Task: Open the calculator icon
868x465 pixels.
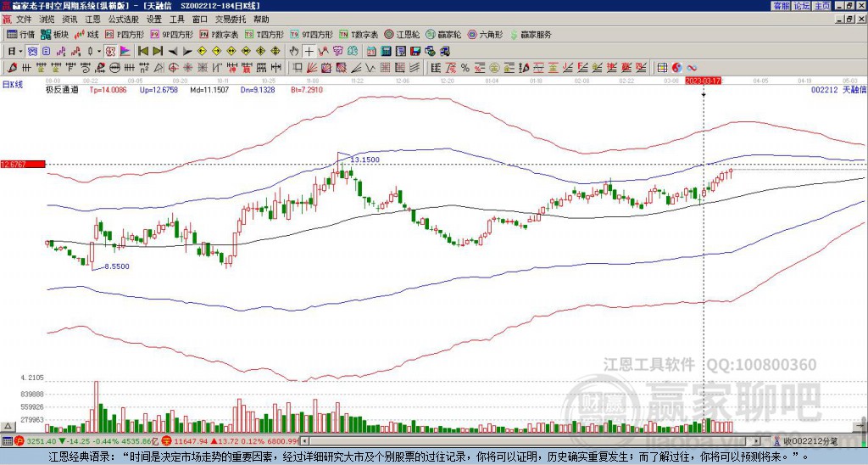Action: (x=386, y=52)
